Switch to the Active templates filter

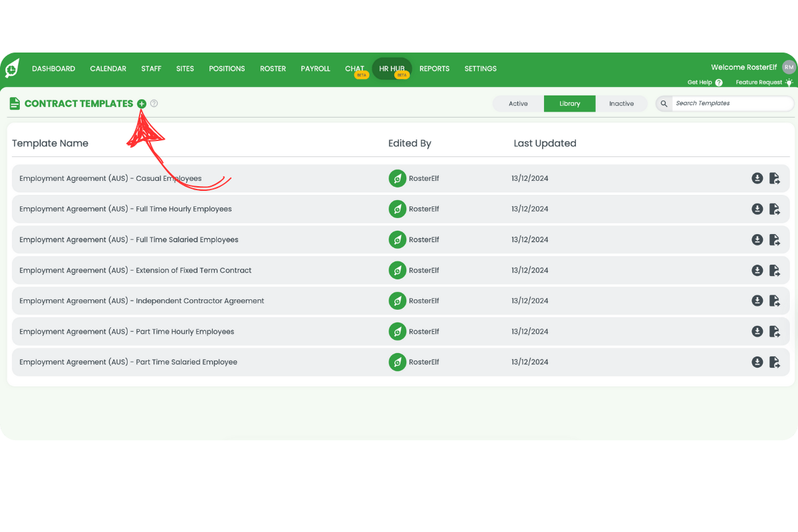[518, 104]
